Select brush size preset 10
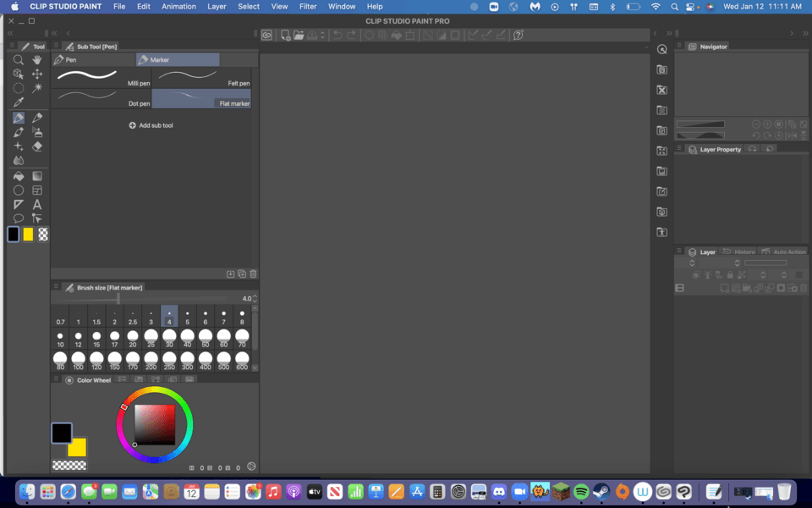 click(x=61, y=340)
